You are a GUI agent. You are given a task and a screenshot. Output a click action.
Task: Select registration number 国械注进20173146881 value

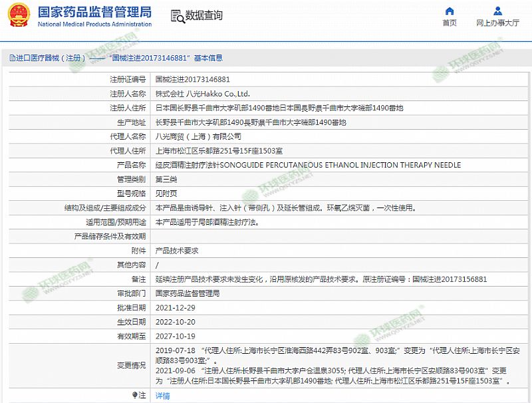point(192,79)
